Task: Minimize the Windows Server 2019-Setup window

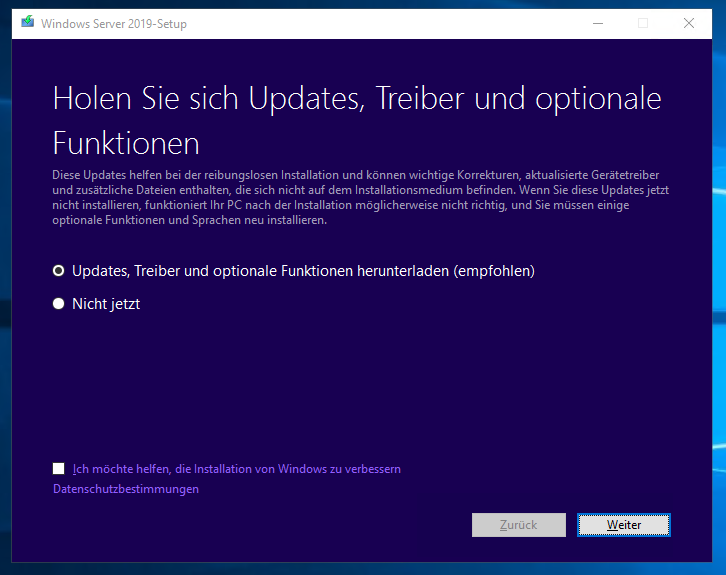Action: (598, 23)
